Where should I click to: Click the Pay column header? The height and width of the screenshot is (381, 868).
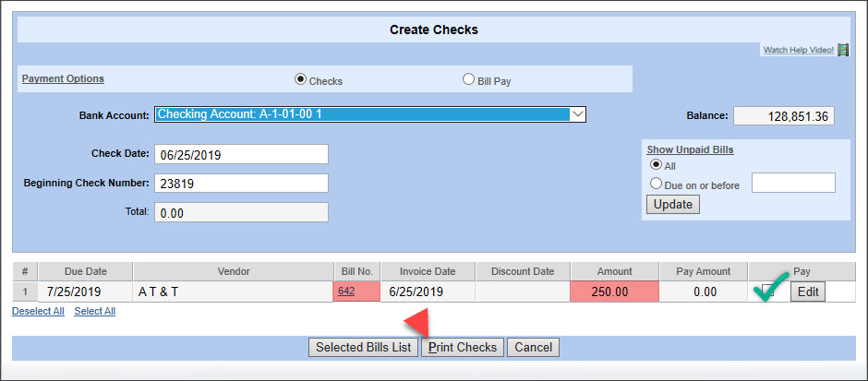coord(802,271)
